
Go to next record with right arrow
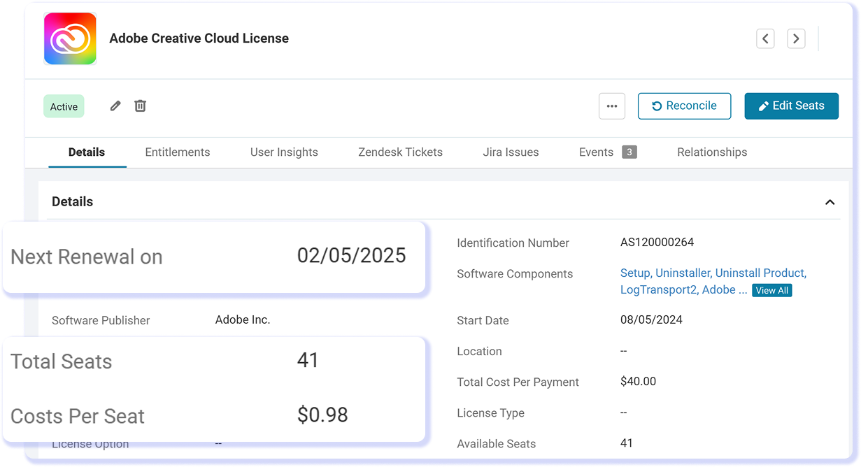click(x=796, y=38)
